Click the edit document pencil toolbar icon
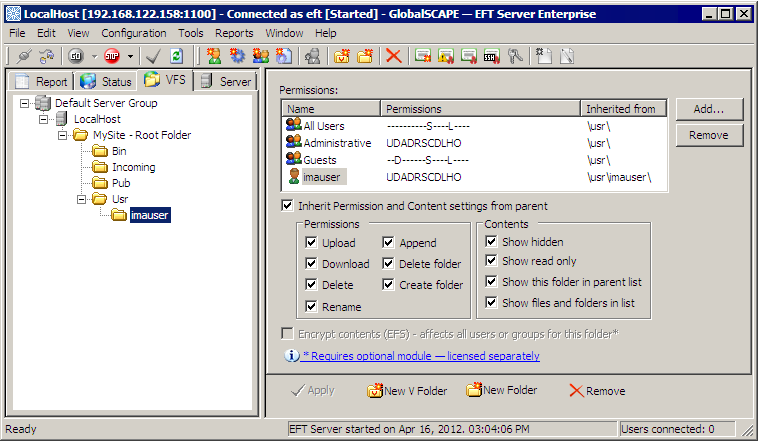This screenshot has width=758, height=442. pos(567,57)
